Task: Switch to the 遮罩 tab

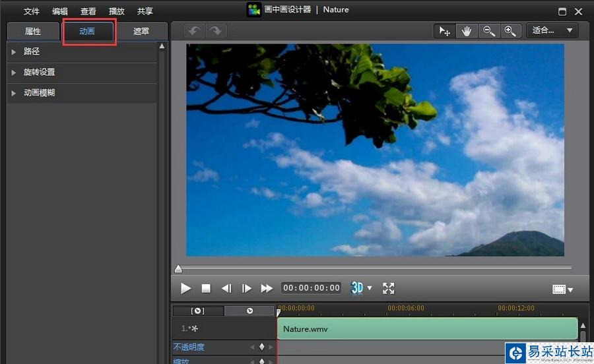Action: pyautogui.click(x=141, y=32)
